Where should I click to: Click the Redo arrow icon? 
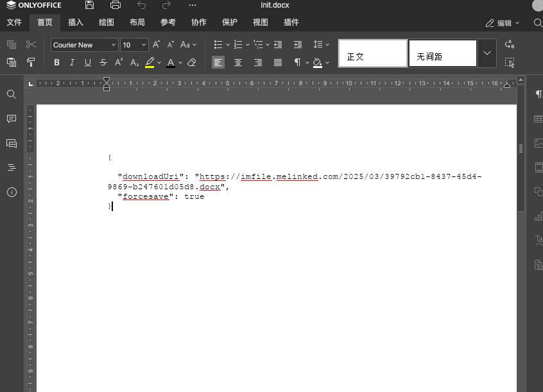click(167, 5)
